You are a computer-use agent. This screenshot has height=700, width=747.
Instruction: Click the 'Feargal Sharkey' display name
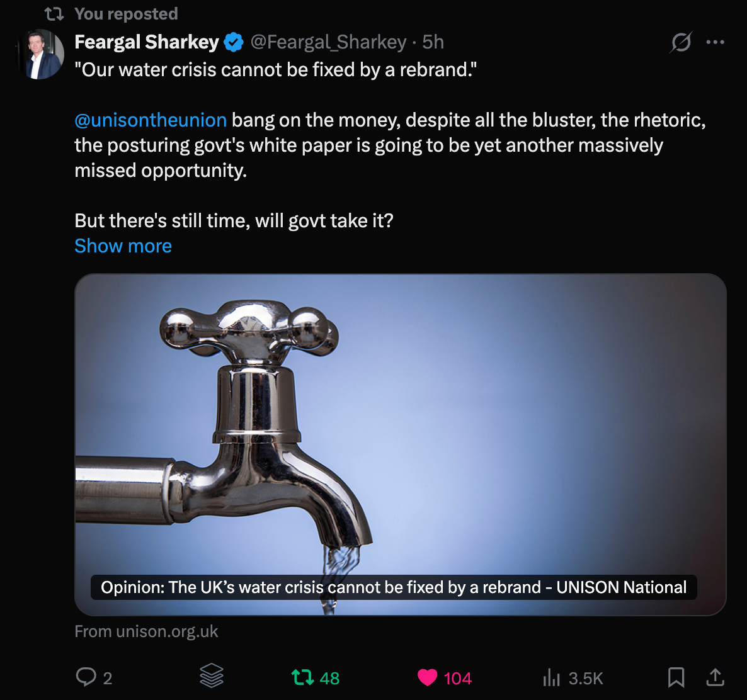[147, 42]
